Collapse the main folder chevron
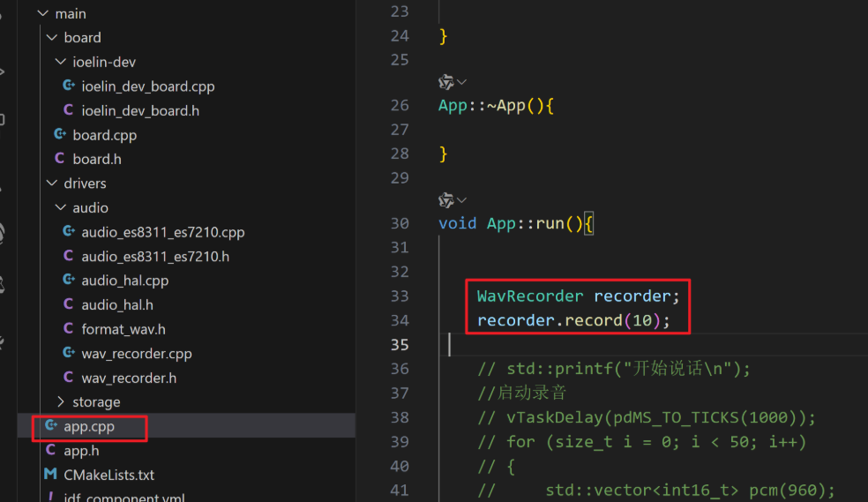Viewport: 868px width, 502px height. (x=42, y=13)
